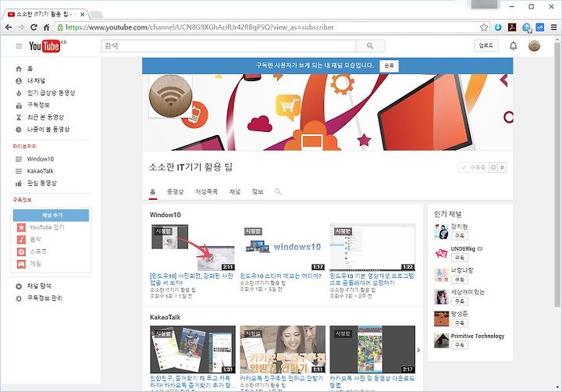Switch to the 재생목록 tab
The height and width of the screenshot is (392, 562).
click(206, 192)
